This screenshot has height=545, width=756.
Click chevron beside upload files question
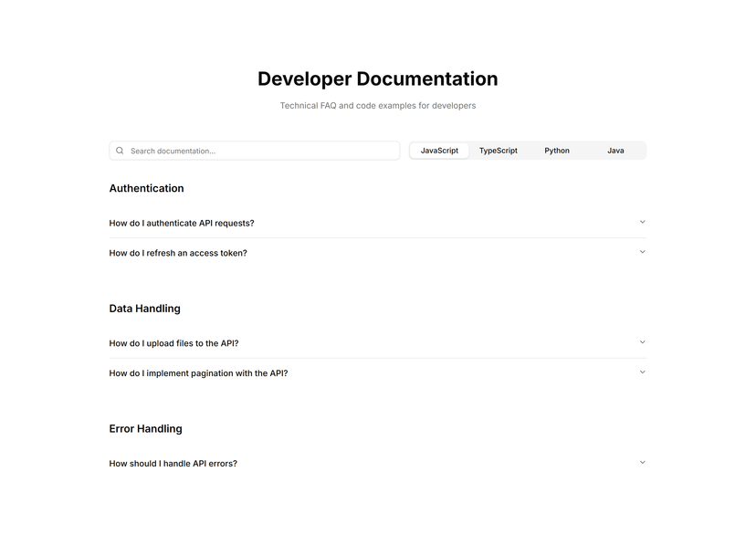(x=642, y=342)
